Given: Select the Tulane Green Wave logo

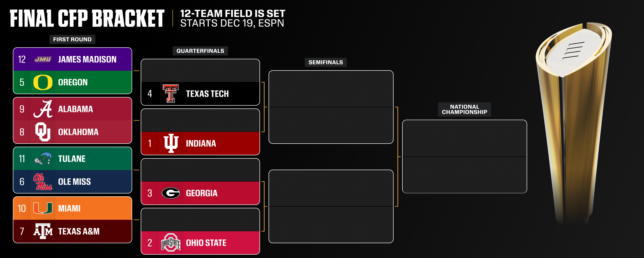Looking at the screenshot, I should (x=43, y=159).
